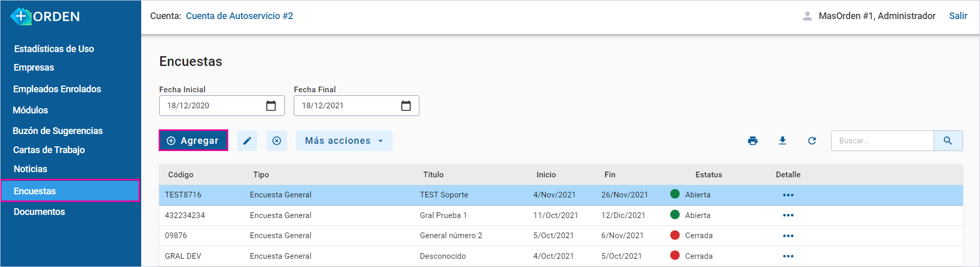The height and width of the screenshot is (267, 980).
Task: Click the printer icon
Action: tap(753, 141)
